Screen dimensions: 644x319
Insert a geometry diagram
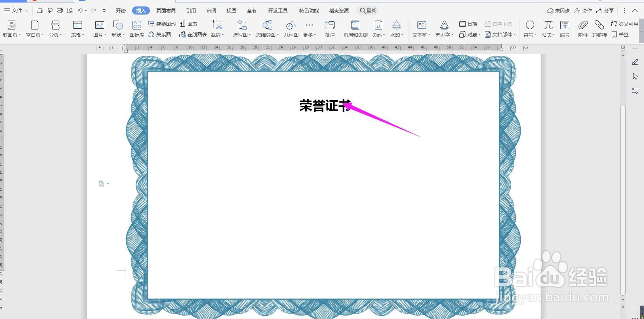[291, 29]
